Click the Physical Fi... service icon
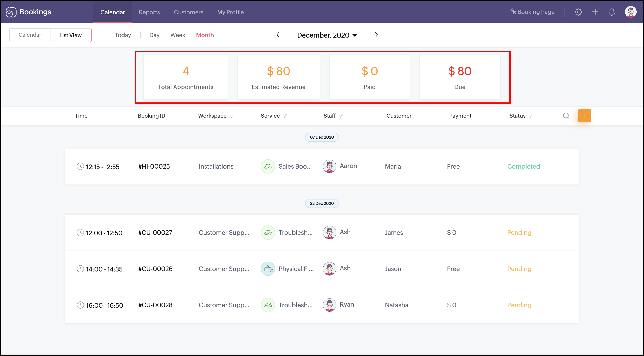 click(268, 269)
